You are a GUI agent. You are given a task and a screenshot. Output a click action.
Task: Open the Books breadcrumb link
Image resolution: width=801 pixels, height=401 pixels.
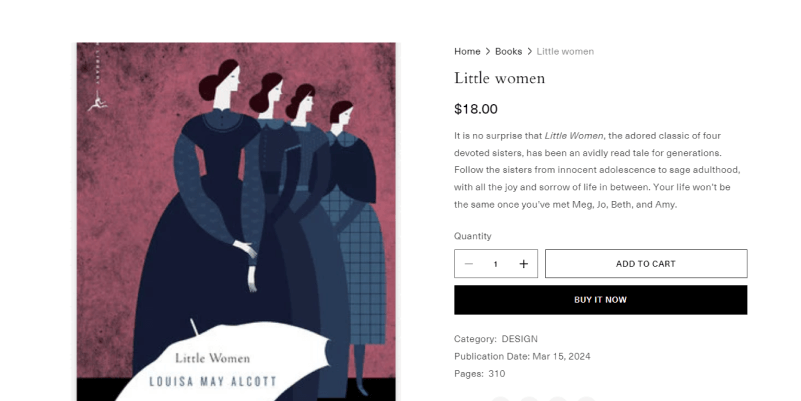508,51
